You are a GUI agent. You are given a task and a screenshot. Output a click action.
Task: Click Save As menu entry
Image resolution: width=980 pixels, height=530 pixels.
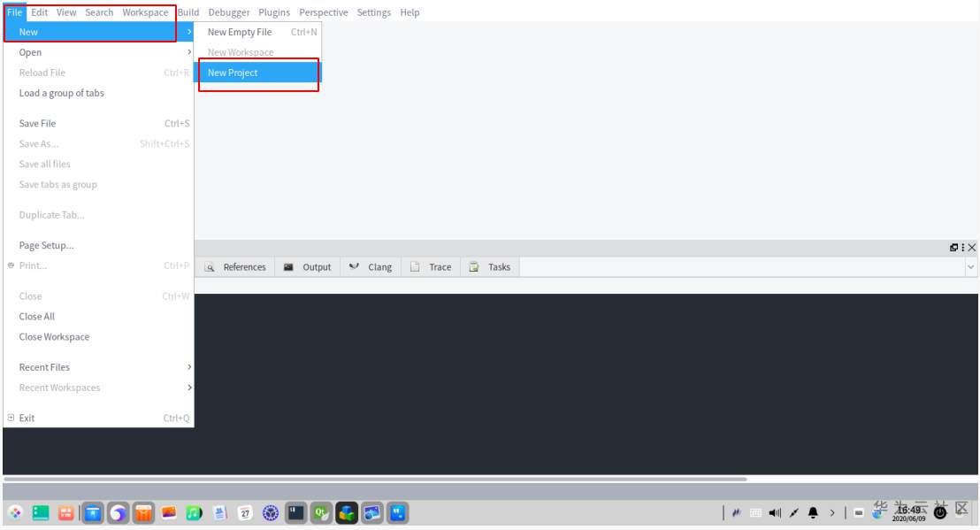pos(99,143)
